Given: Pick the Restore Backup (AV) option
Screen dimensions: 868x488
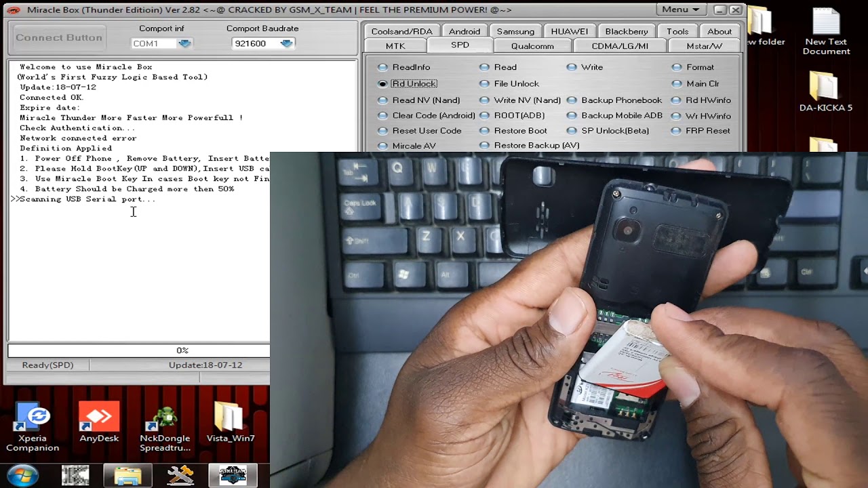Looking at the screenshot, I should pyautogui.click(x=530, y=146).
